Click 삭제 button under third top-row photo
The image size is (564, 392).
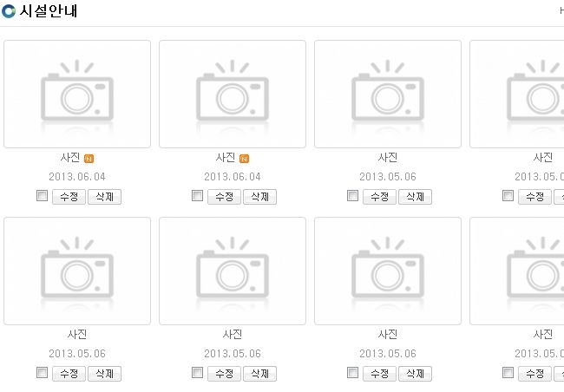tap(416, 197)
